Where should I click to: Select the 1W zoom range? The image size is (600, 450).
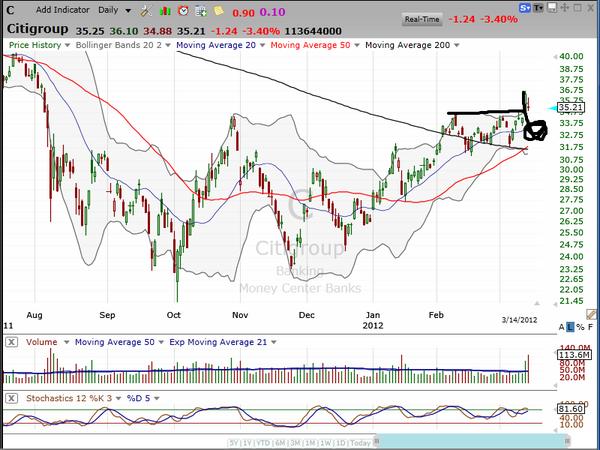[325, 443]
